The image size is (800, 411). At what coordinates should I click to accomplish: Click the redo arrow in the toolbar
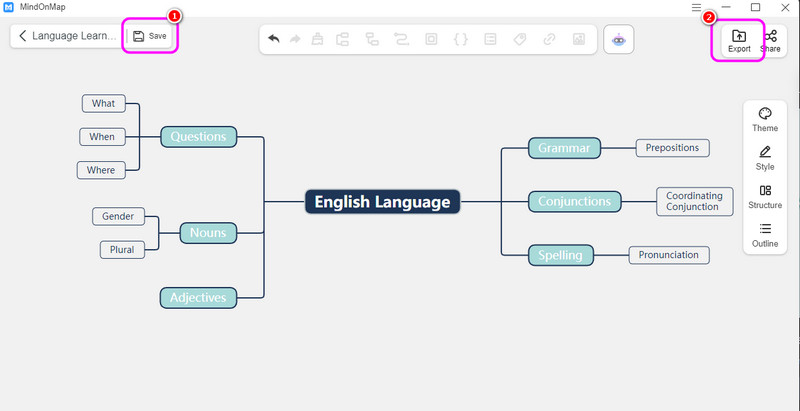tap(295, 39)
